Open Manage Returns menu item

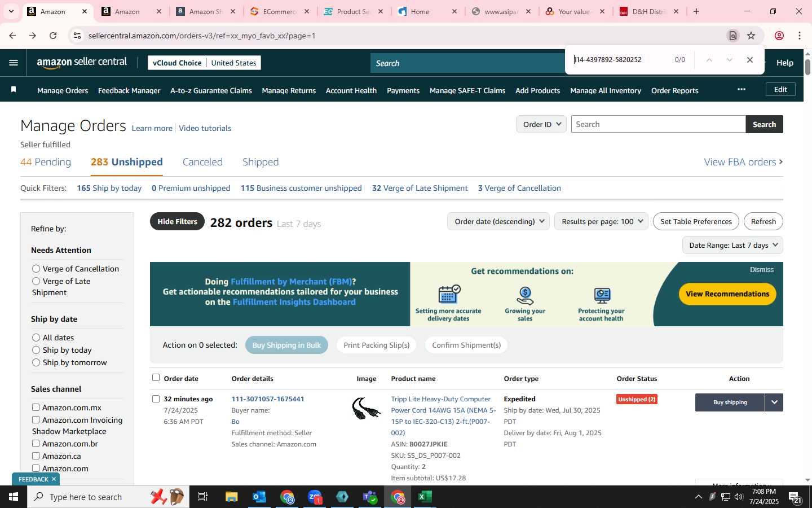tap(289, 90)
